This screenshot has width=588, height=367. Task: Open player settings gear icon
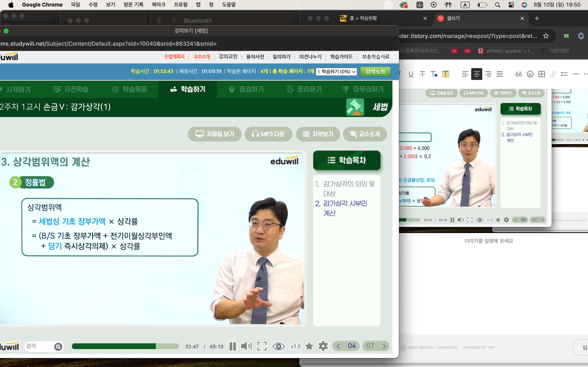click(x=323, y=346)
